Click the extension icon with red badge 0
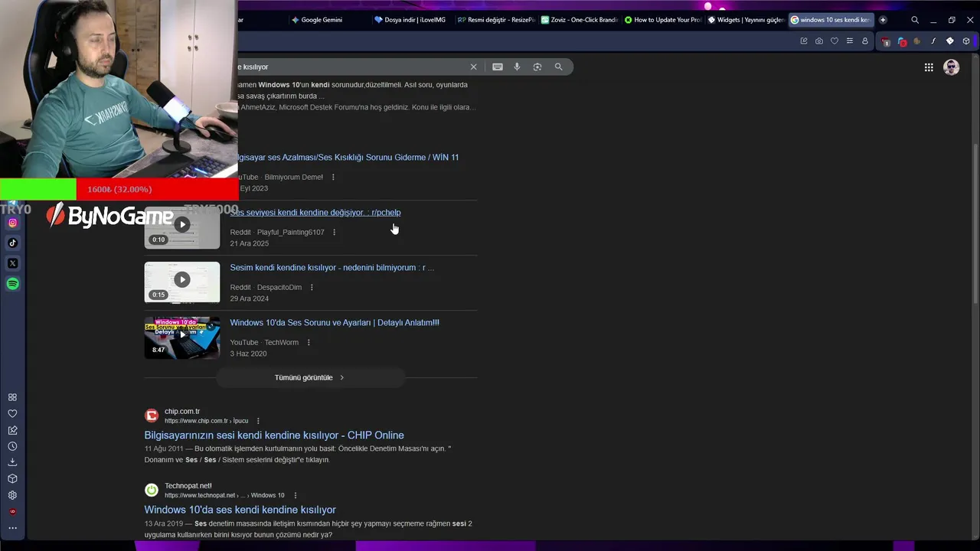Screen dimensions: 980x551 click(x=902, y=41)
